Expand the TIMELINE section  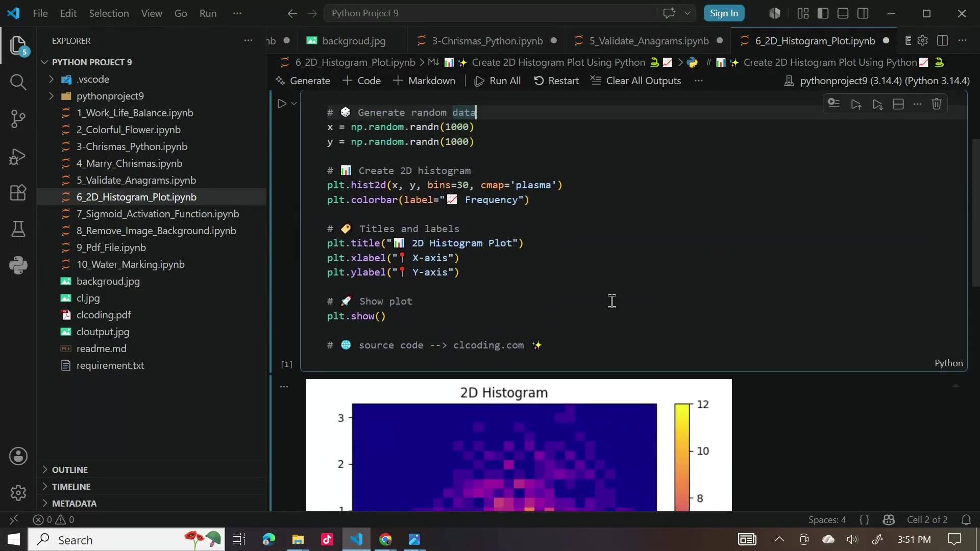(x=71, y=486)
